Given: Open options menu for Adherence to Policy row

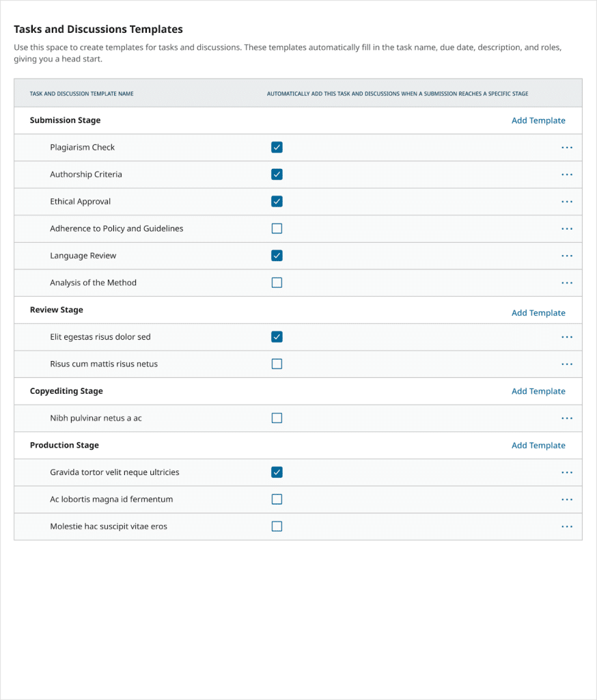Looking at the screenshot, I should 566,229.
